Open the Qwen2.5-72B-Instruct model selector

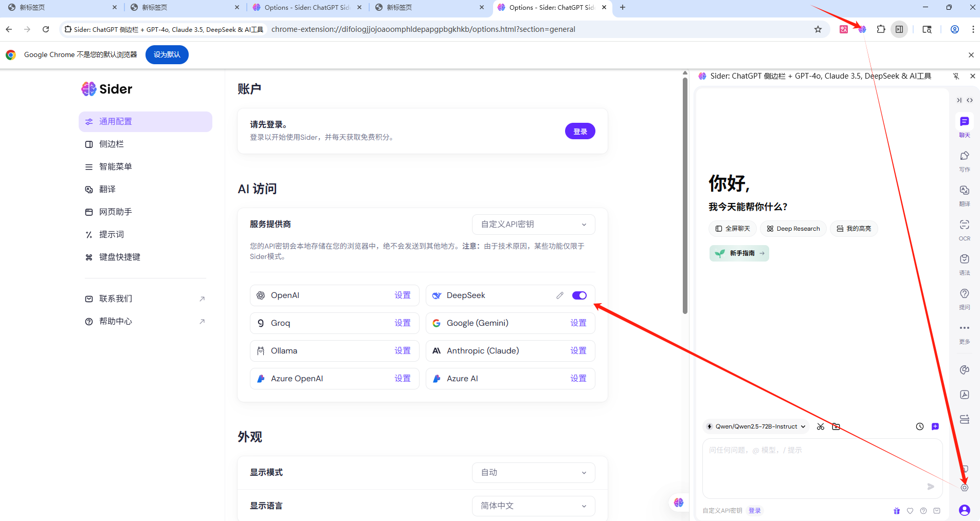pyautogui.click(x=756, y=426)
